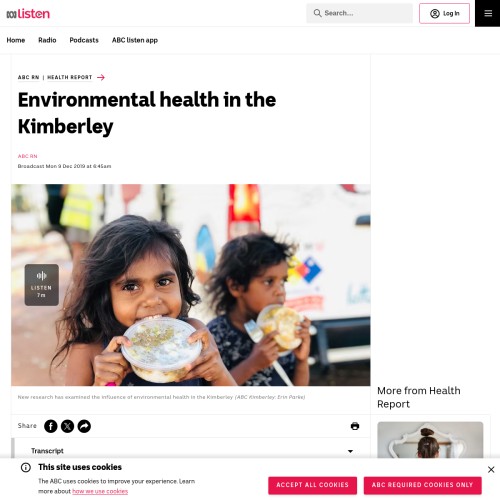
Task: Click the Log In button
Action: coord(444,13)
